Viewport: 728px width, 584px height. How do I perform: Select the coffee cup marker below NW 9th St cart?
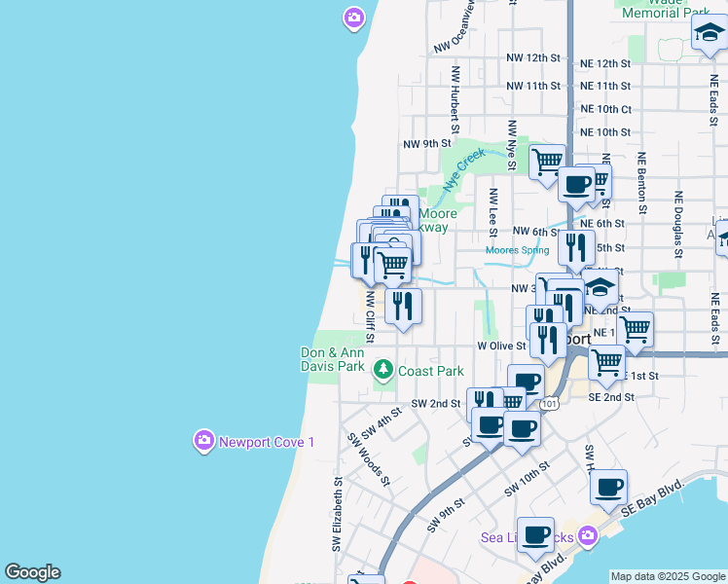click(576, 183)
